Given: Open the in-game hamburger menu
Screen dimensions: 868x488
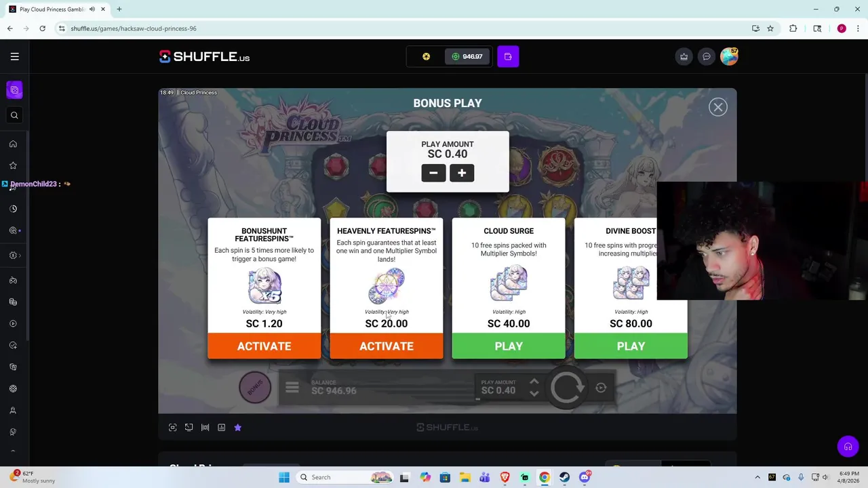Looking at the screenshot, I should tap(292, 388).
